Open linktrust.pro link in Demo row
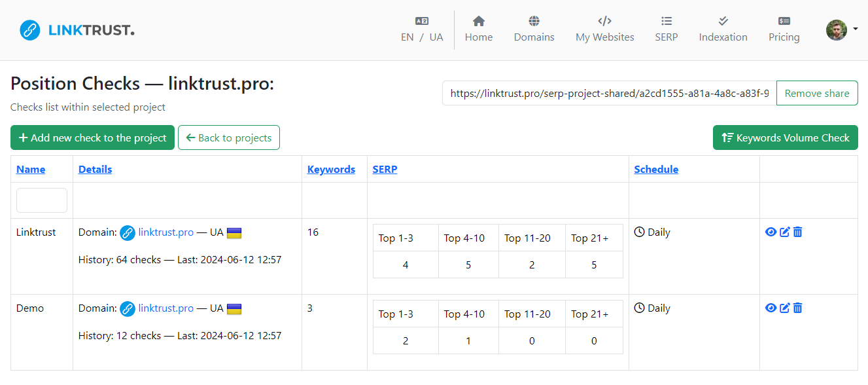 (x=166, y=308)
